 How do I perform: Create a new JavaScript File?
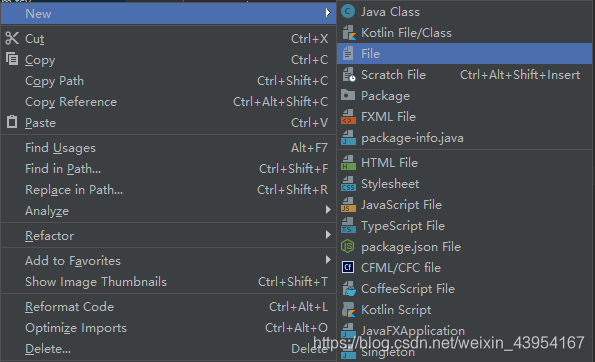(x=464, y=205)
